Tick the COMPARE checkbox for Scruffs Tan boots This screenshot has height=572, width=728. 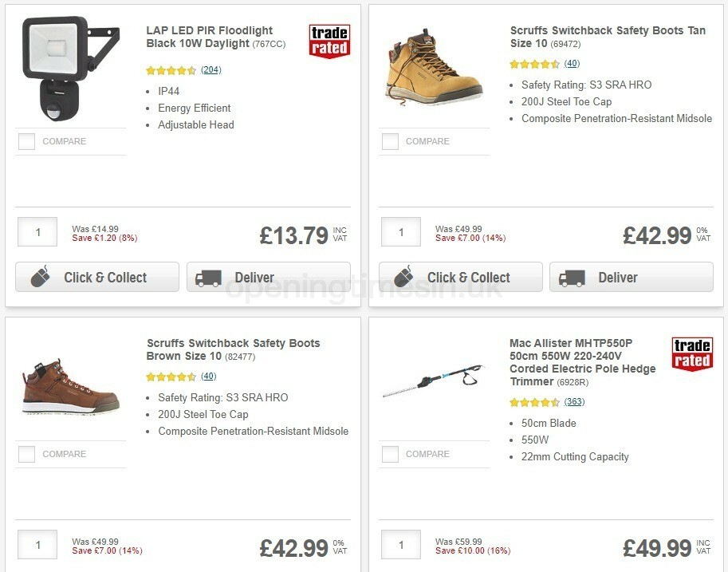[x=389, y=141]
